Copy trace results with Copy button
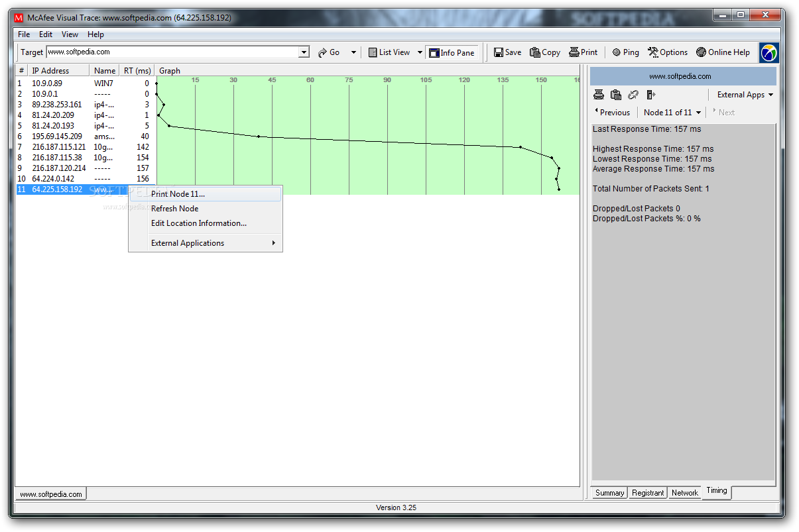 pos(545,52)
